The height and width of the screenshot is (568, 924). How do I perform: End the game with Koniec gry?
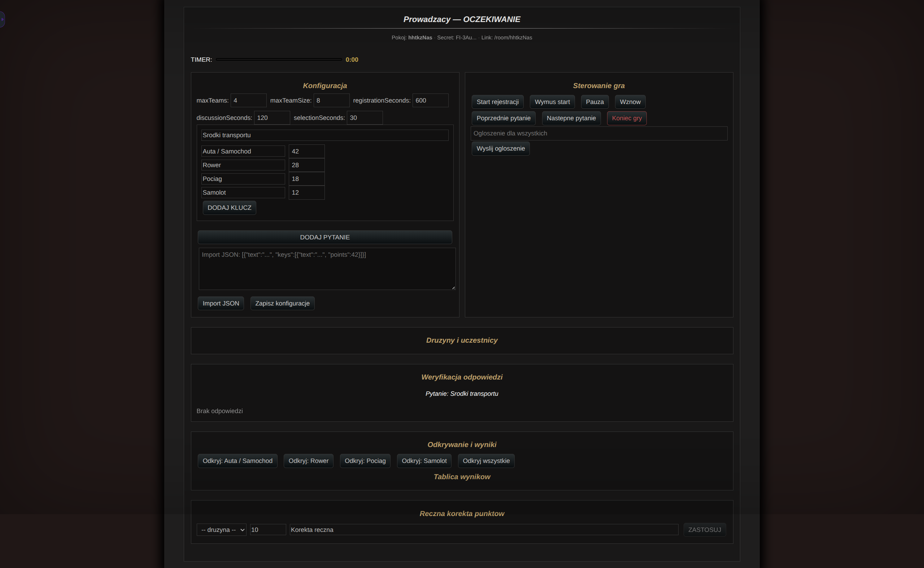627,118
